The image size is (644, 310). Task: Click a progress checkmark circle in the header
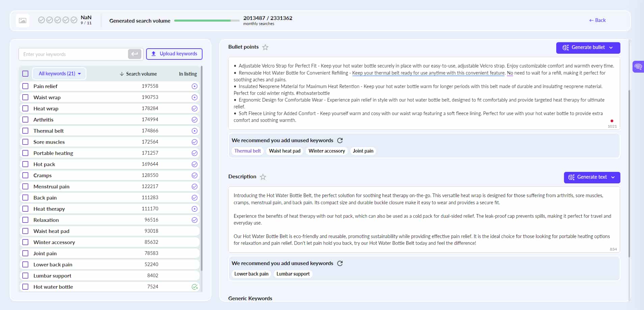pos(42,20)
